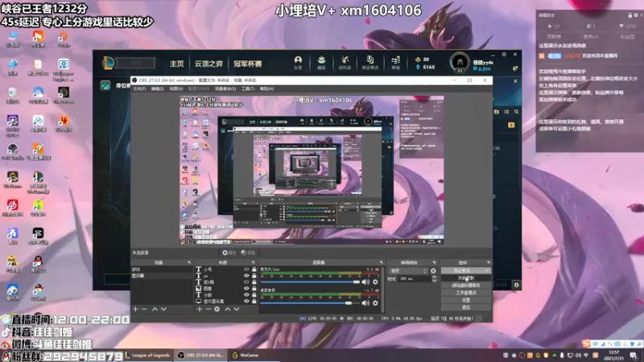
Task: Click the 弹幕助手 lock icon
Action: [x=630, y=15]
